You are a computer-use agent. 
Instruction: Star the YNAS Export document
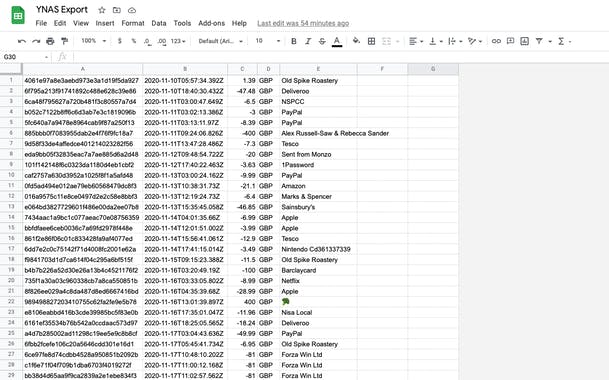tap(102, 10)
